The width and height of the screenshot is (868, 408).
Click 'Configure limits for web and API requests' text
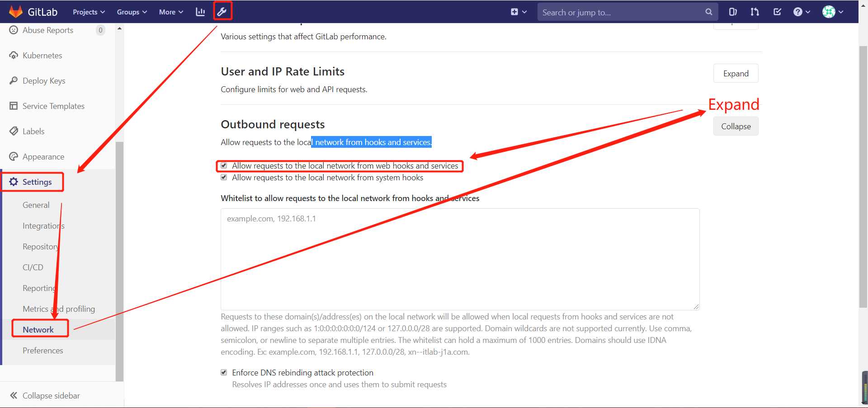click(294, 89)
